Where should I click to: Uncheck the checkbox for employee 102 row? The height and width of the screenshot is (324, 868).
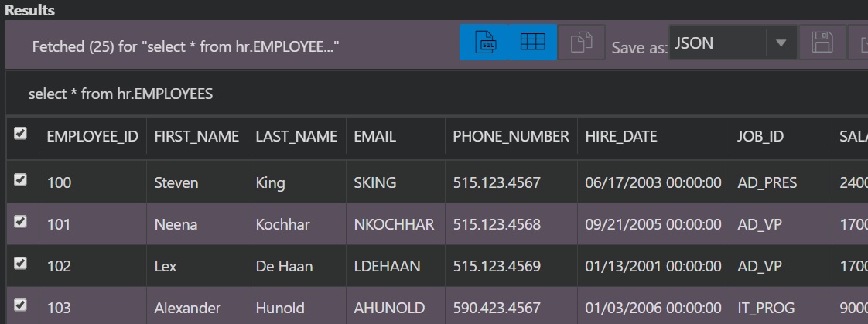20,264
